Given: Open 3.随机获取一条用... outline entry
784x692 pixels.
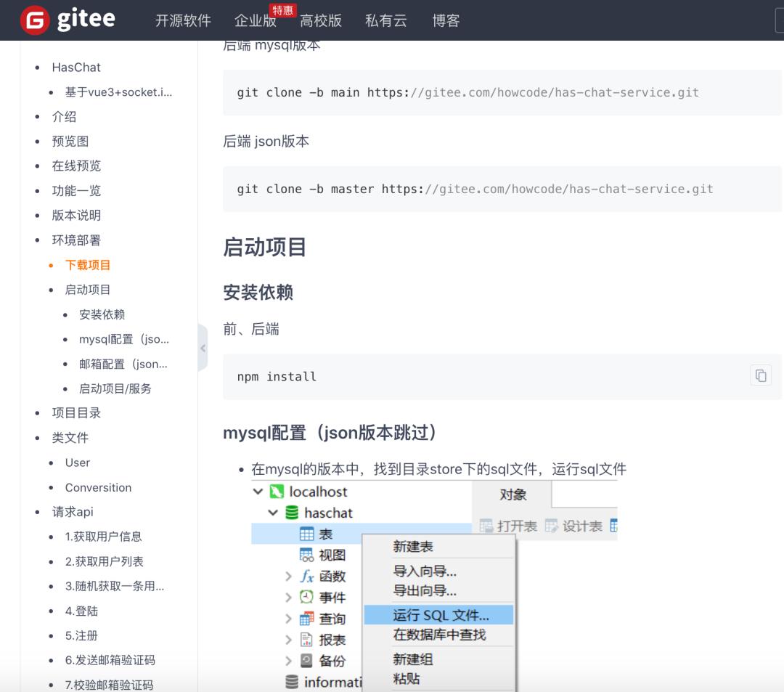Looking at the screenshot, I should [115, 586].
